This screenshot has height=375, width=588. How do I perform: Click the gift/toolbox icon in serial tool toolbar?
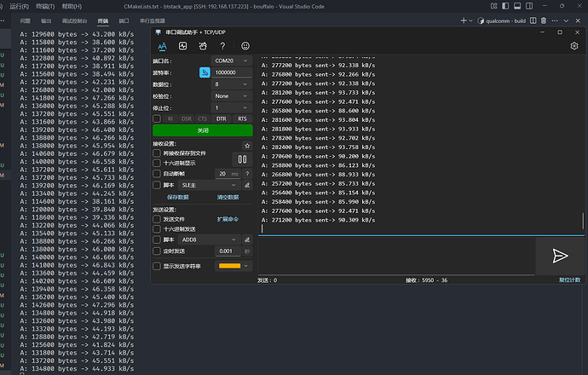click(203, 46)
